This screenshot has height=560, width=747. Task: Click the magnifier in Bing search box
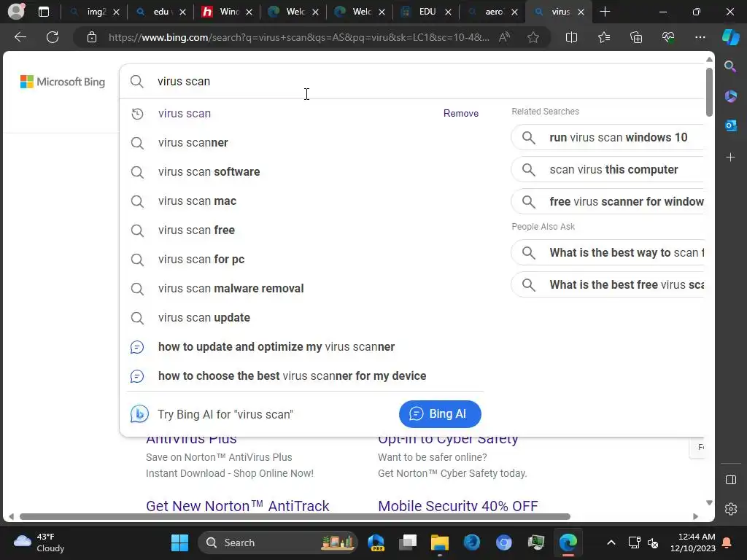click(136, 82)
